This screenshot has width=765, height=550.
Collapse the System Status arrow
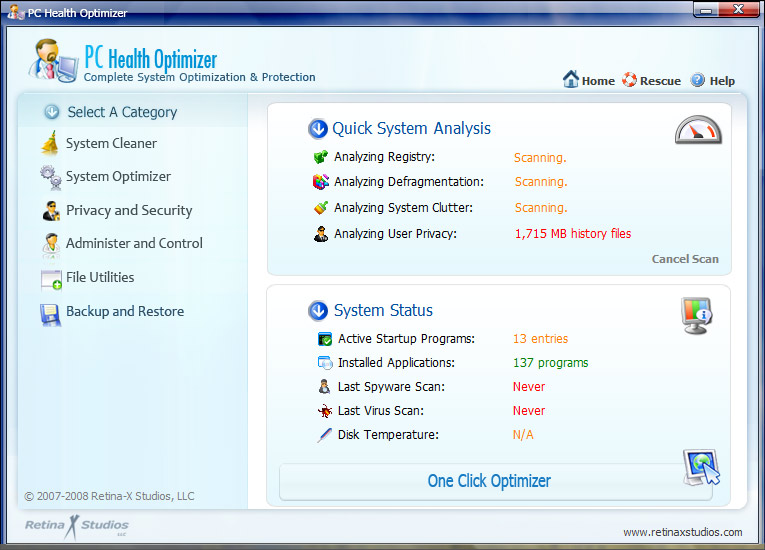[x=318, y=311]
